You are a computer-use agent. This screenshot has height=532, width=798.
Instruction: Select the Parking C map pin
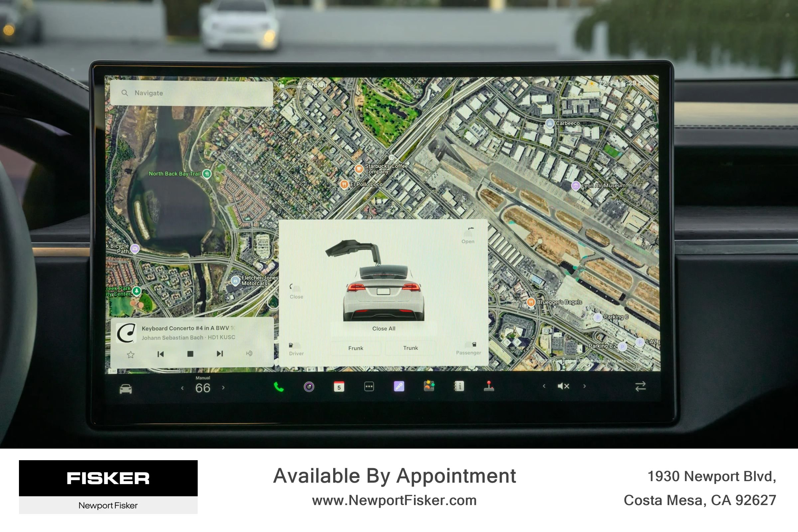598,318
